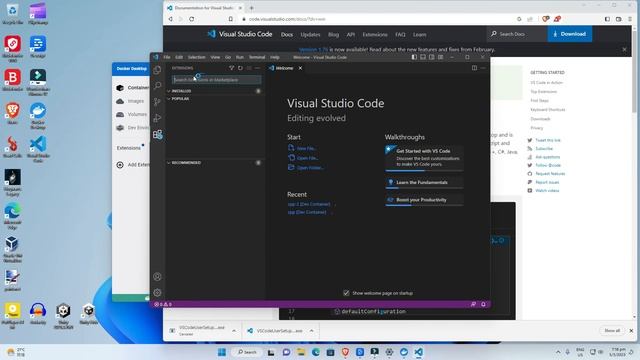Open Manage gear icon in VS Code
640x360 pixels.
[157, 293]
